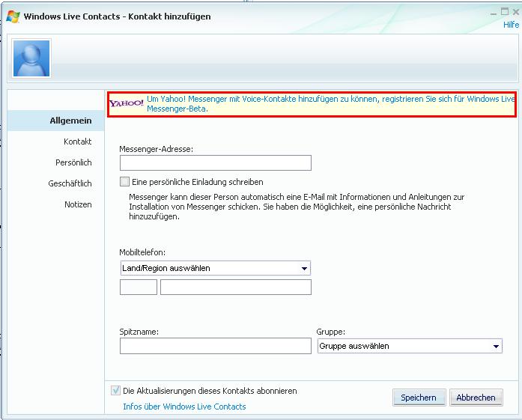Show the Notizen tab
The image size is (522, 420).
click(78, 204)
